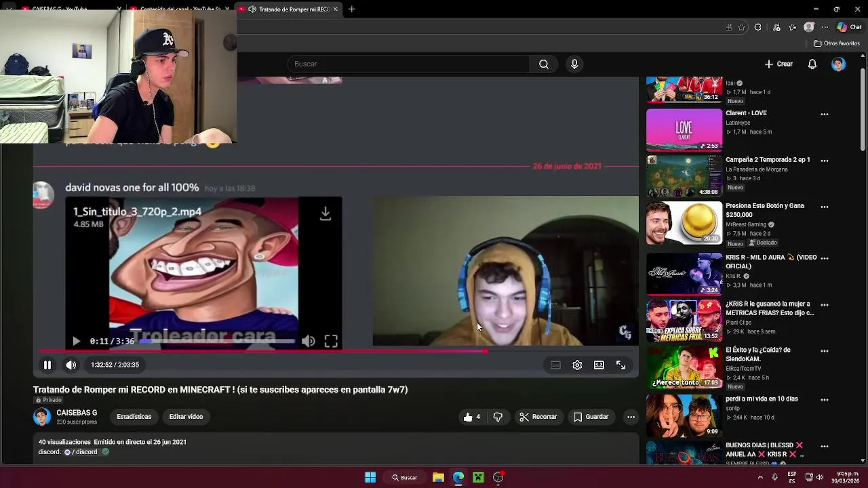Viewport: 868px width, 488px height.
Task: Download the 1_Sin_titulo_3_720p_2.mp4 attachment
Action: point(325,213)
